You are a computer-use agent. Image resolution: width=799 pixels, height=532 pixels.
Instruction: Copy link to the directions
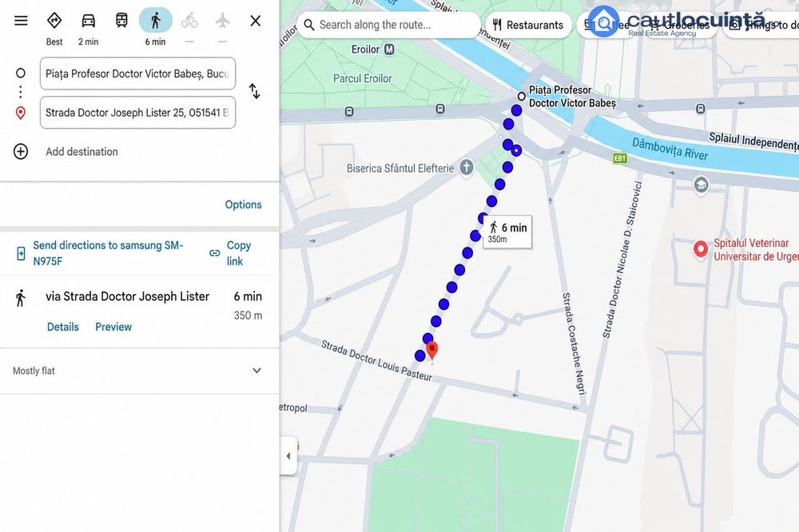click(x=230, y=253)
